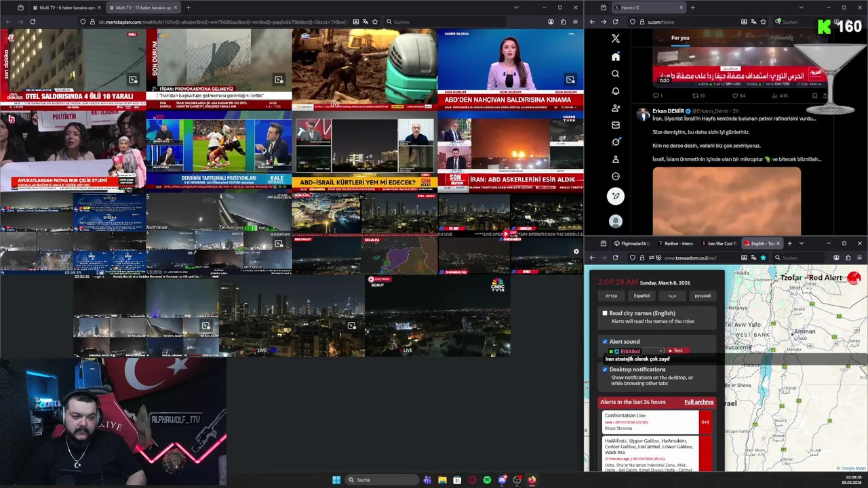The image size is (868, 488).
Task: Switch to the Flightradar24 tab
Action: 632,243
